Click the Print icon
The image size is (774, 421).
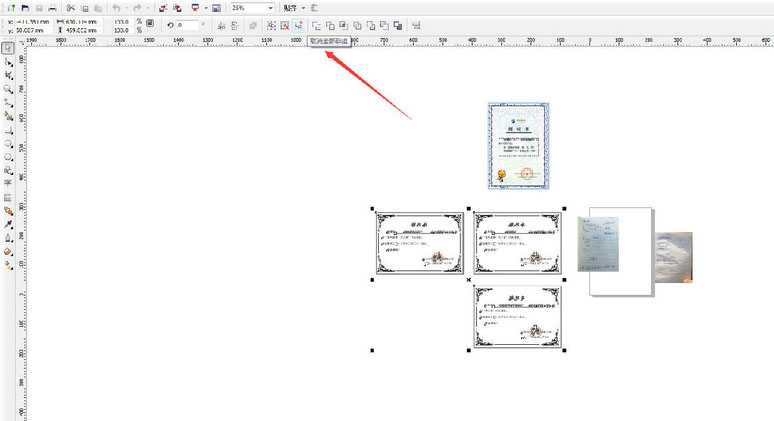(x=53, y=7)
